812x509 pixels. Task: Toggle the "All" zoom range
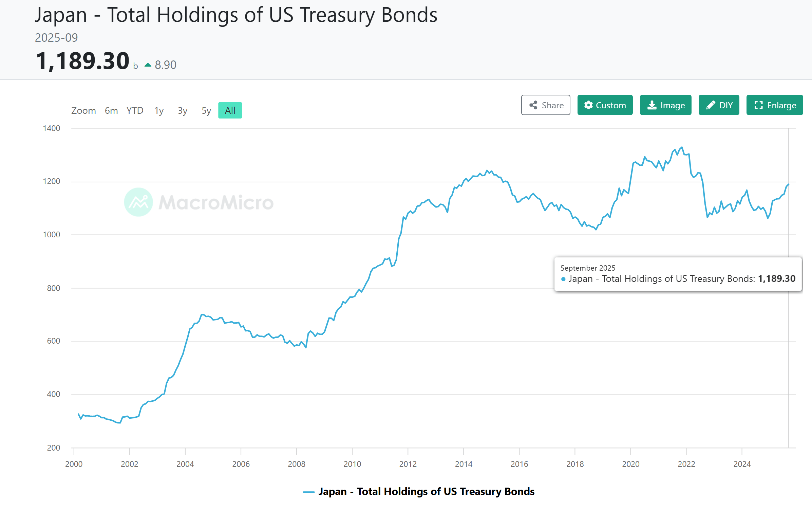pos(230,110)
